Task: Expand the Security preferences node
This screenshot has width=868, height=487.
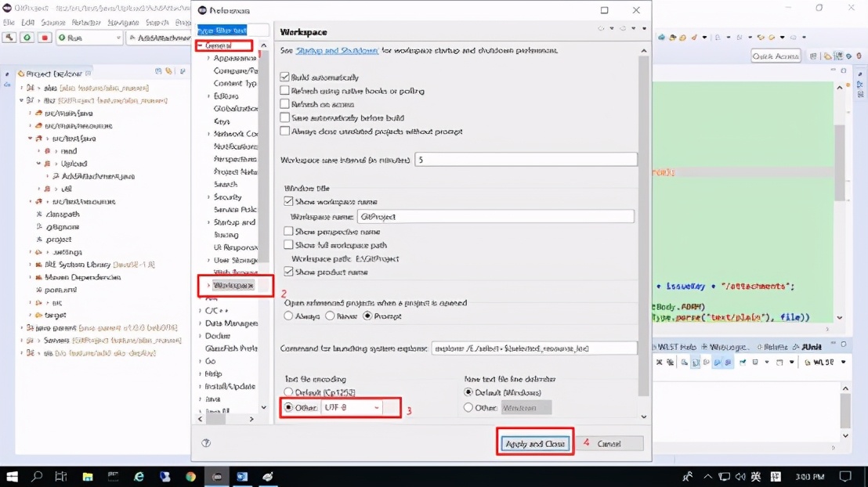Action: [208, 197]
